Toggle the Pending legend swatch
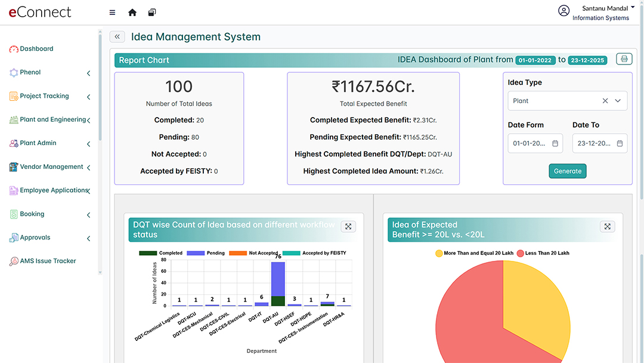Viewport: 644px width, 363px height. (x=196, y=253)
